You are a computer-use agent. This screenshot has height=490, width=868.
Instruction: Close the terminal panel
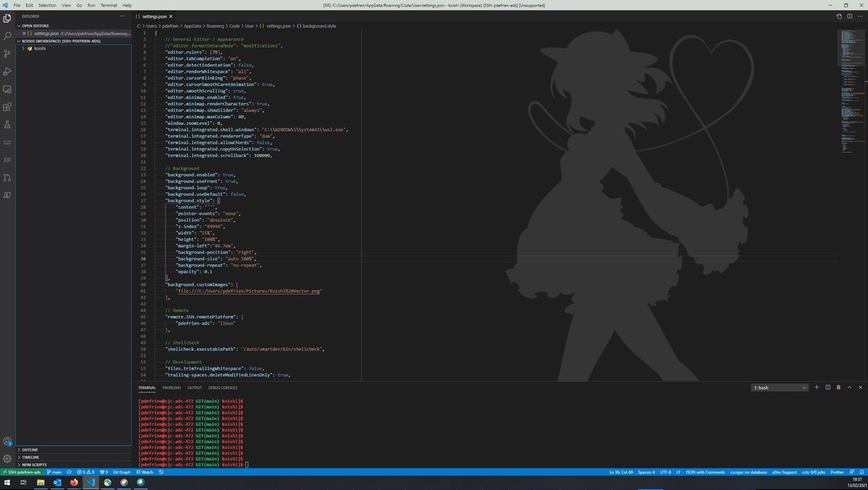[860, 387]
